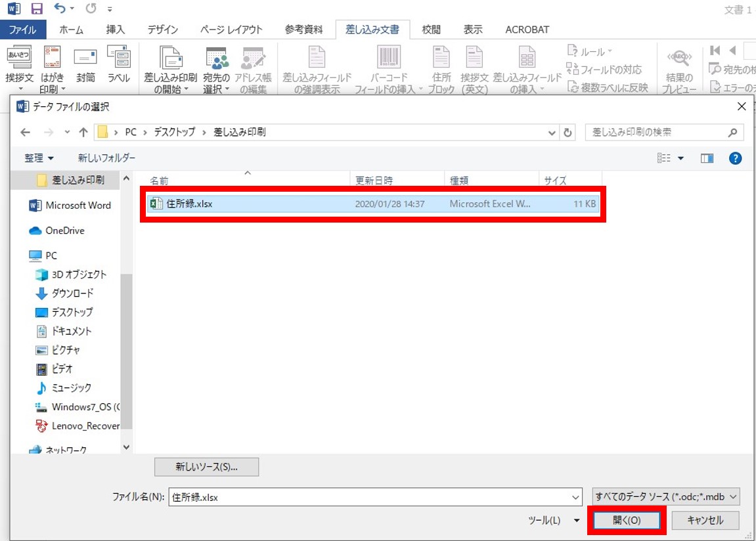Click 新しいソース(S)... button
The image size is (756, 541).
coord(206,467)
